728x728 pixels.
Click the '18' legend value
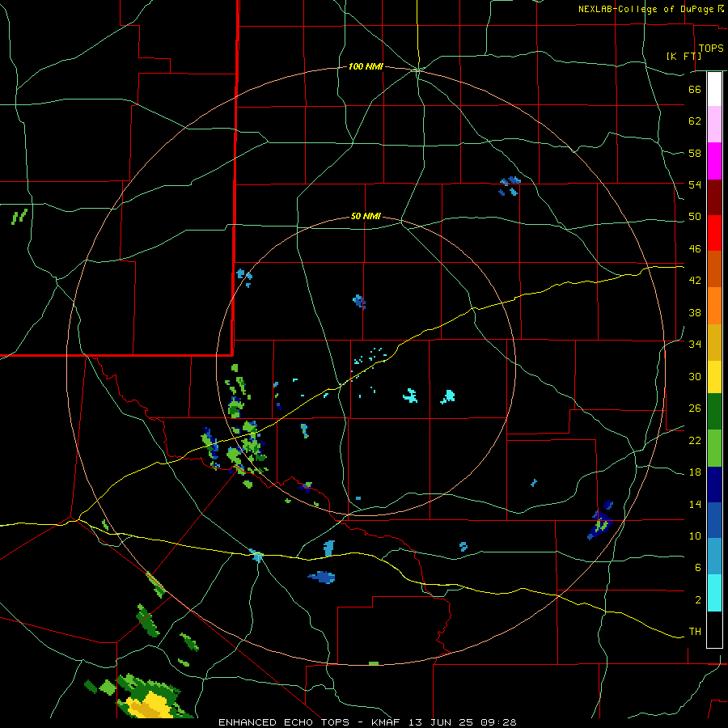coord(695,472)
